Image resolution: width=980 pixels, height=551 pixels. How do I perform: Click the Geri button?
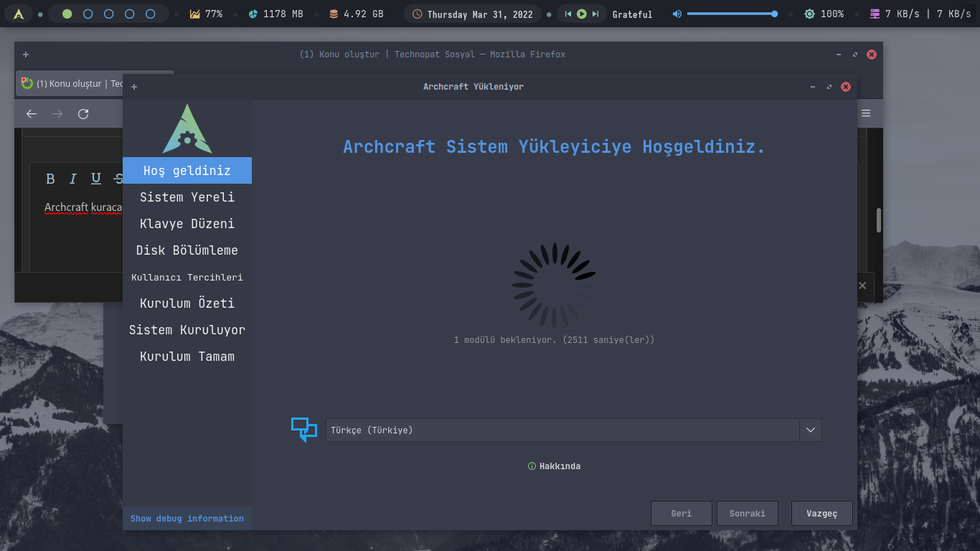(682, 514)
